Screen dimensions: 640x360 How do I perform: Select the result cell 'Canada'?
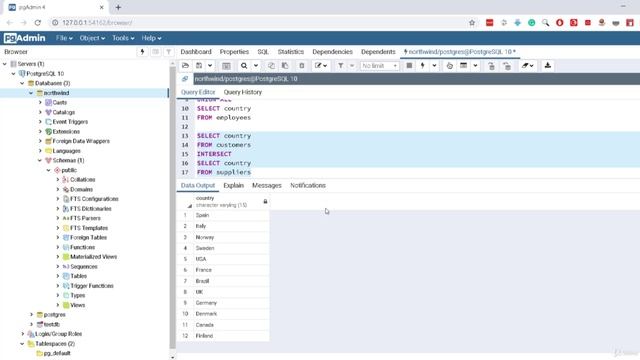tap(231, 325)
